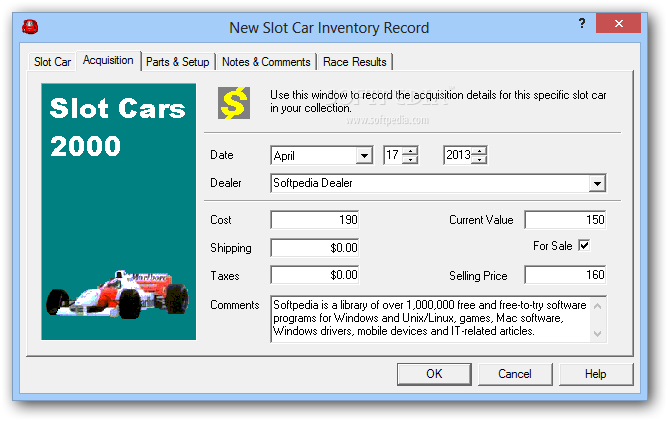This screenshot has width=668, height=421.
Task: Click the Cancel button
Action: point(515,374)
